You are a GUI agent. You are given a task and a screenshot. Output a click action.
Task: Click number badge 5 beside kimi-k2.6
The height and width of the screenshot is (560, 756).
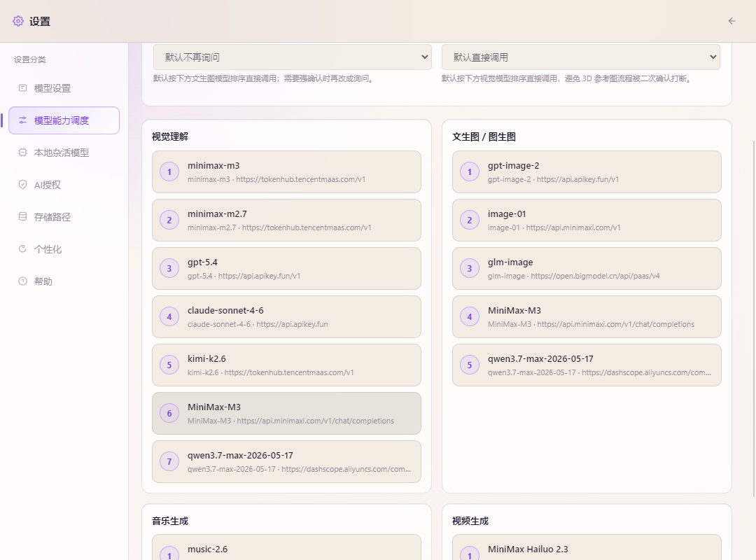point(169,365)
